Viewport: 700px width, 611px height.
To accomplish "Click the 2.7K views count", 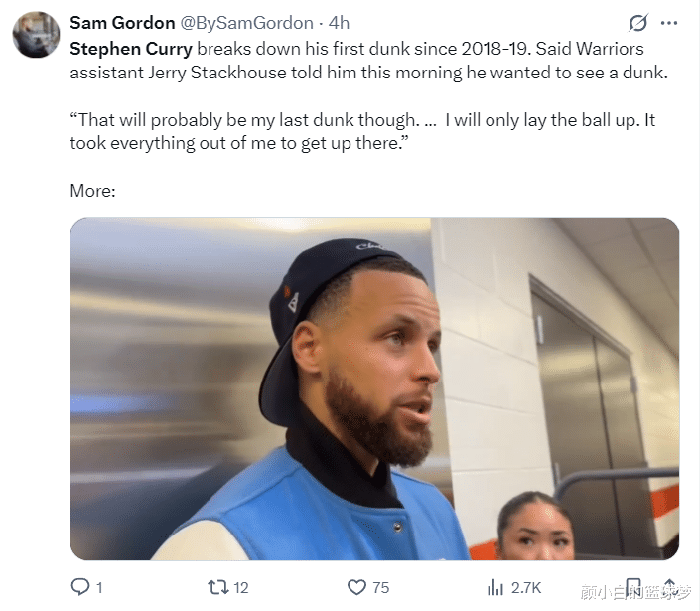I will point(524,587).
